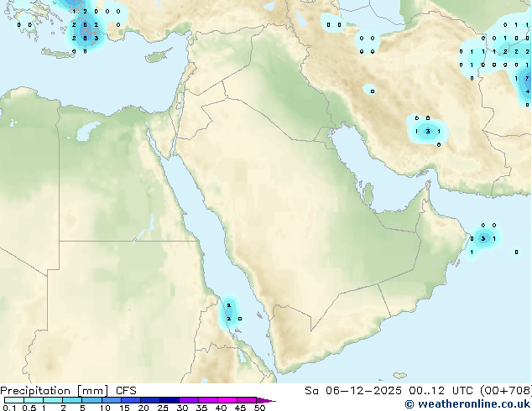Select the 30–35 mm purple legend swatch

[189, 400]
